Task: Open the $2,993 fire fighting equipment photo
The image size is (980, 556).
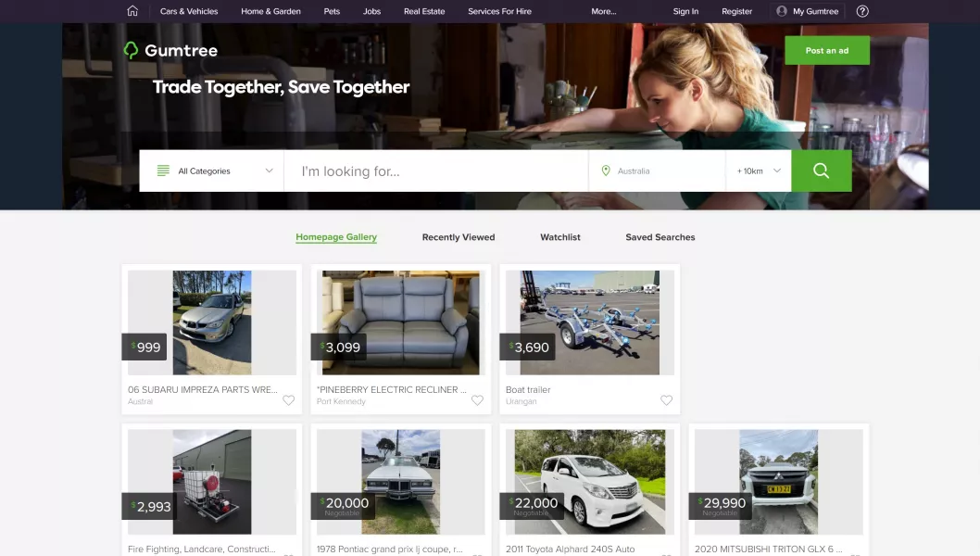Action: tap(212, 482)
